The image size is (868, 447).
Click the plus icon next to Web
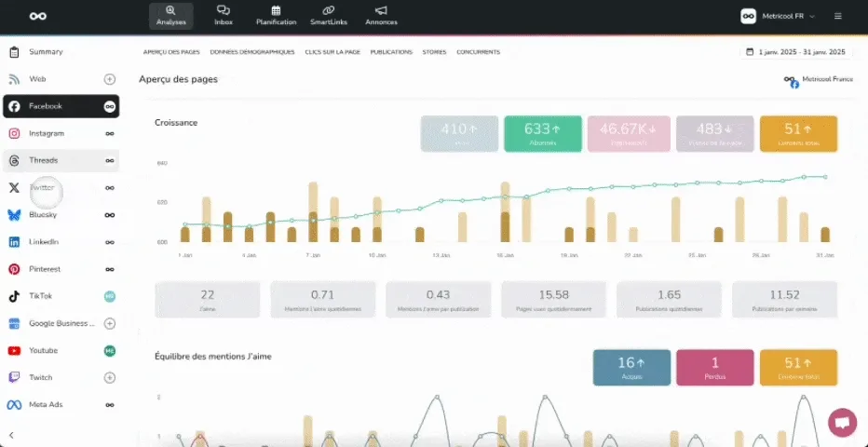click(x=109, y=79)
